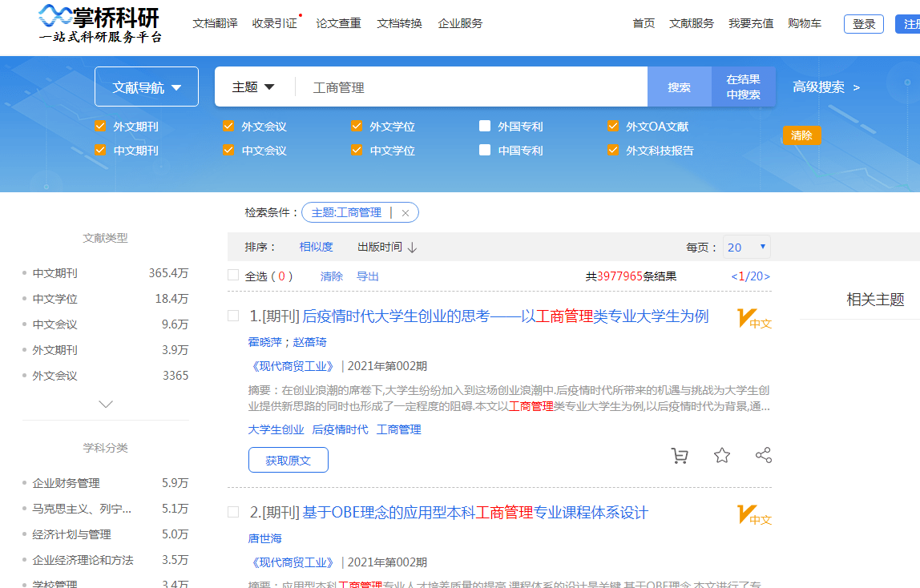
Task: Click the 中文 badge on second result
Action: [755, 515]
